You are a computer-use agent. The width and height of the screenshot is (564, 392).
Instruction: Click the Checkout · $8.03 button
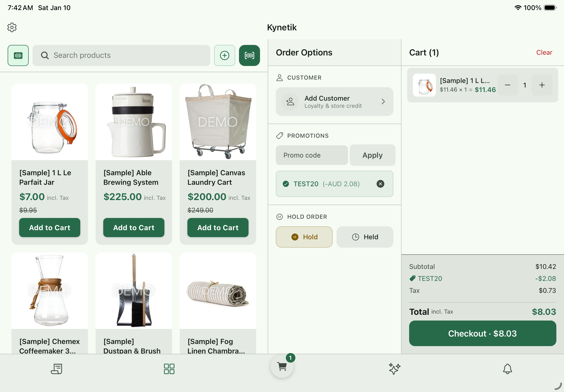click(x=482, y=333)
